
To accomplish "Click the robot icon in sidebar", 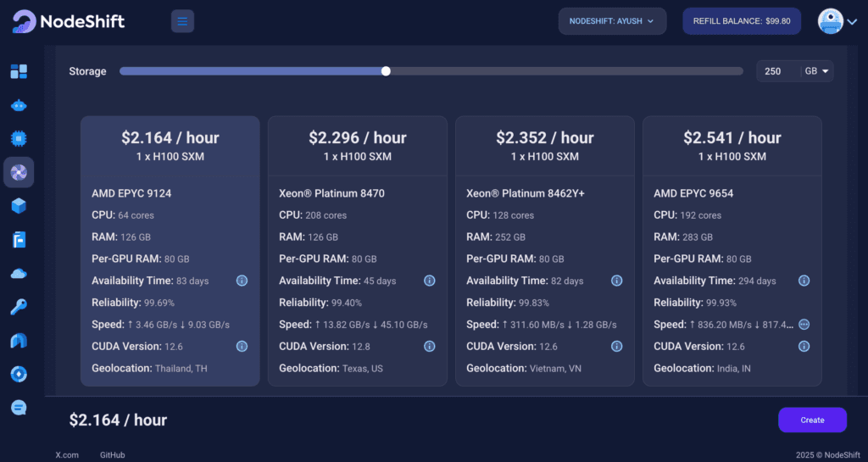I will tap(19, 106).
